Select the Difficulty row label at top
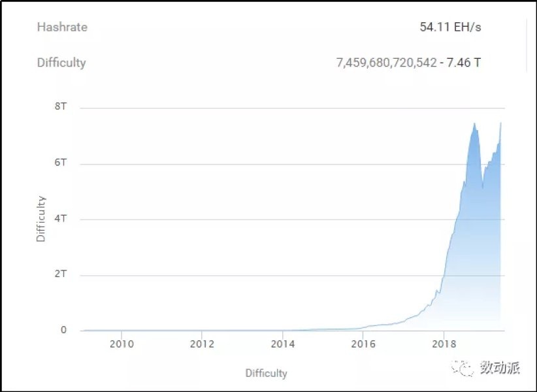Image resolution: width=537 pixels, height=392 pixels. 61,63
